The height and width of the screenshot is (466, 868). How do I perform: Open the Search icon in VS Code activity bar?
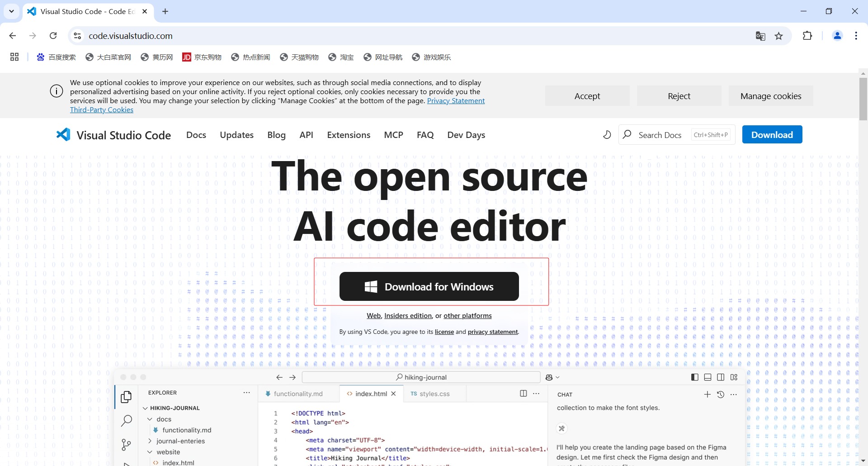pyautogui.click(x=127, y=421)
